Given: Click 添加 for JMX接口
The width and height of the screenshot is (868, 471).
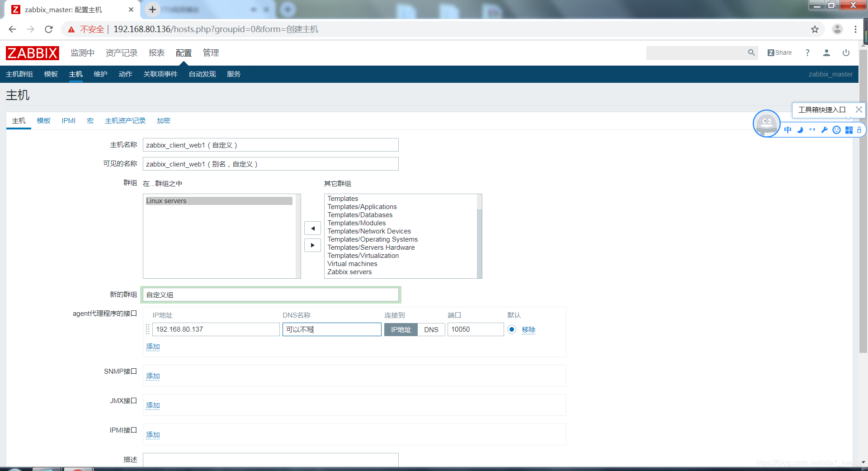Looking at the screenshot, I should (x=153, y=405).
